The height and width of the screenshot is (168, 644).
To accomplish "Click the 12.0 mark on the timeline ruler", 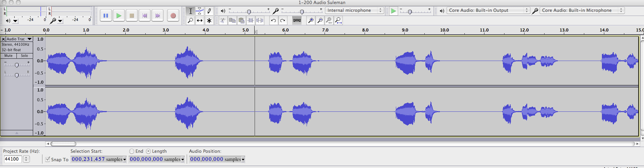I will click(524, 30).
